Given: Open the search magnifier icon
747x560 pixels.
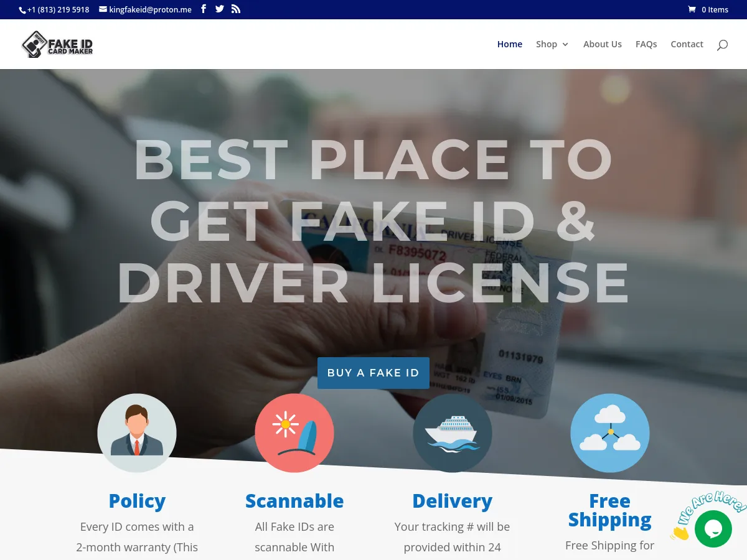Looking at the screenshot, I should click(722, 45).
